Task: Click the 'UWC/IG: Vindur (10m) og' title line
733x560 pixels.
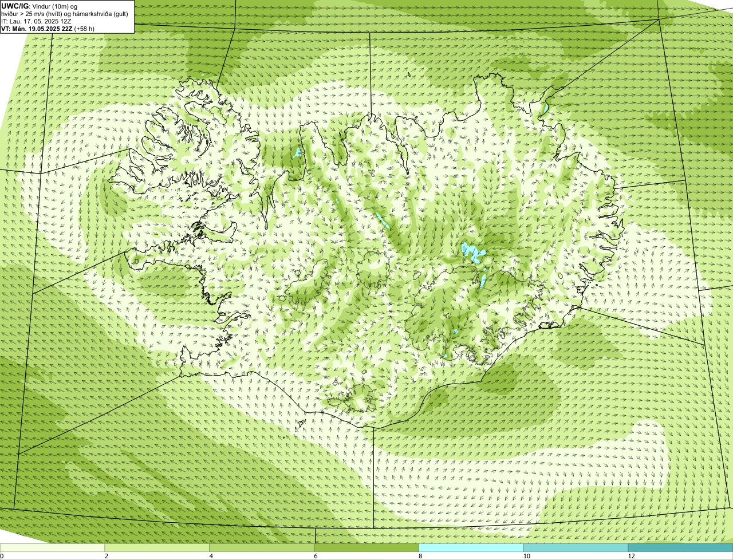Action: pyautogui.click(x=40, y=6)
